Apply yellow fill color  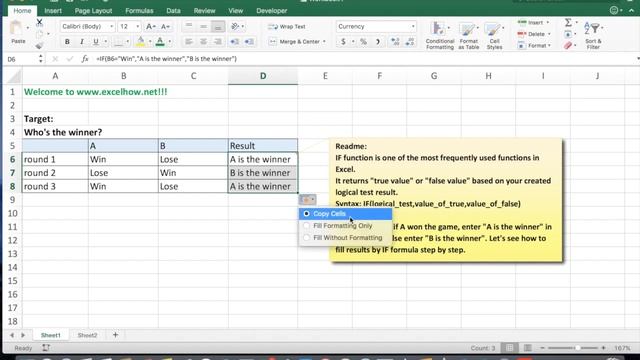tap(140, 42)
